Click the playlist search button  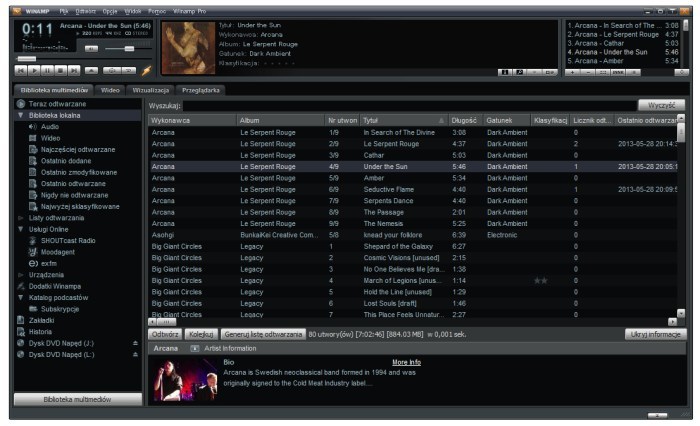tap(682, 72)
